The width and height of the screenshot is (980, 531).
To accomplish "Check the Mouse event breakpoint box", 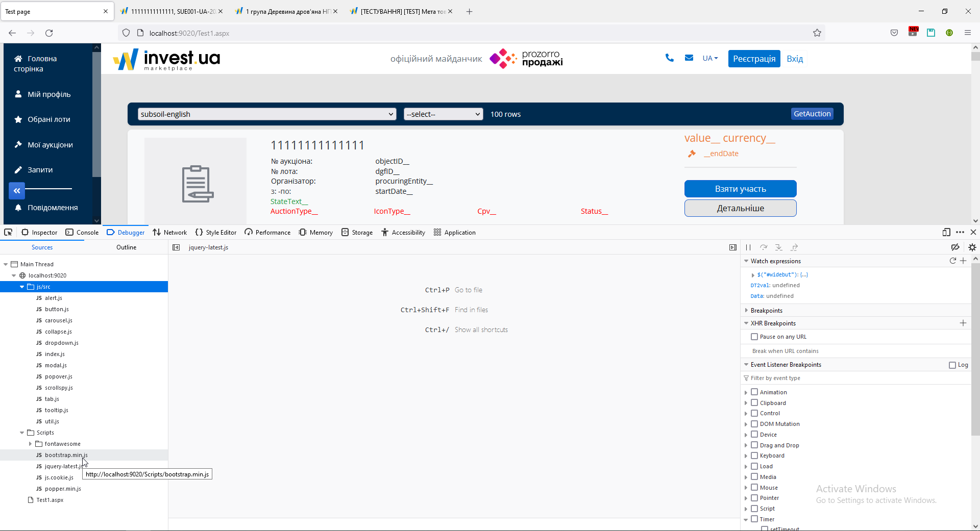I will click(754, 487).
